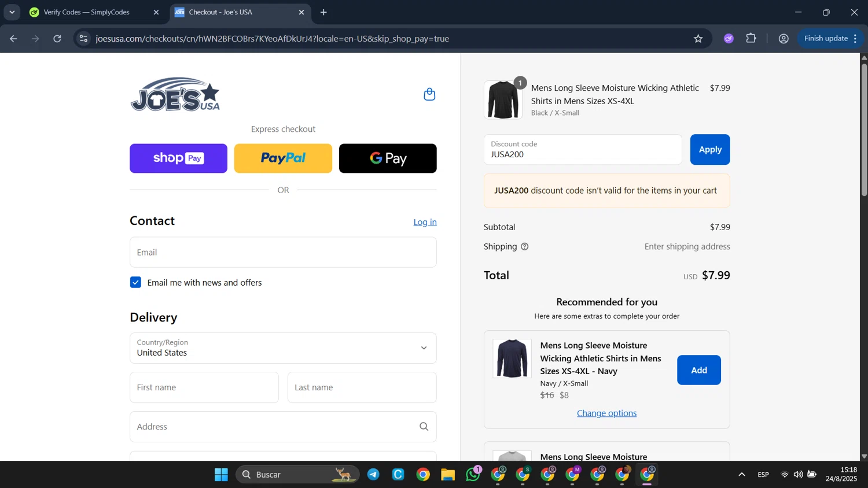Open Wi-Fi network settings in tray

point(785,475)
